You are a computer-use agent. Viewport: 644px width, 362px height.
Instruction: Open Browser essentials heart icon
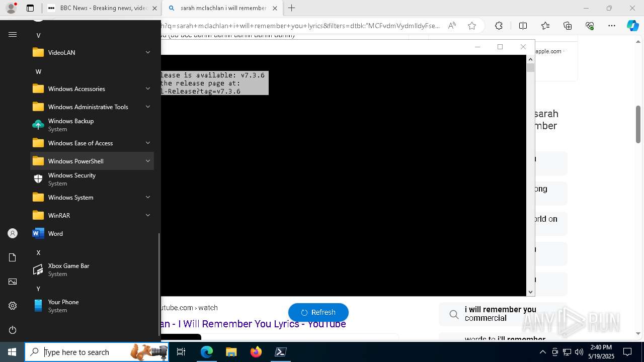pos(590,26)
